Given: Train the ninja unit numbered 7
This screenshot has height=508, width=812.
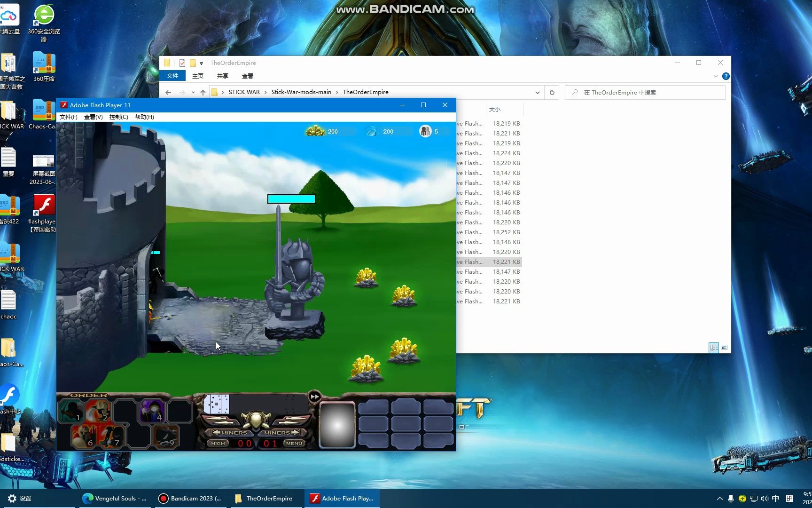Looking at the screenshot, I should [111, 436].
